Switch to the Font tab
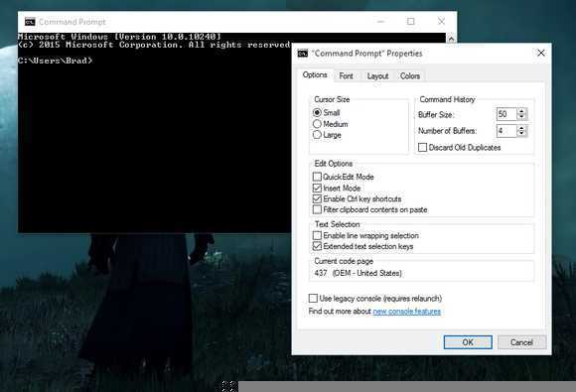 click(x=346, y=76)
